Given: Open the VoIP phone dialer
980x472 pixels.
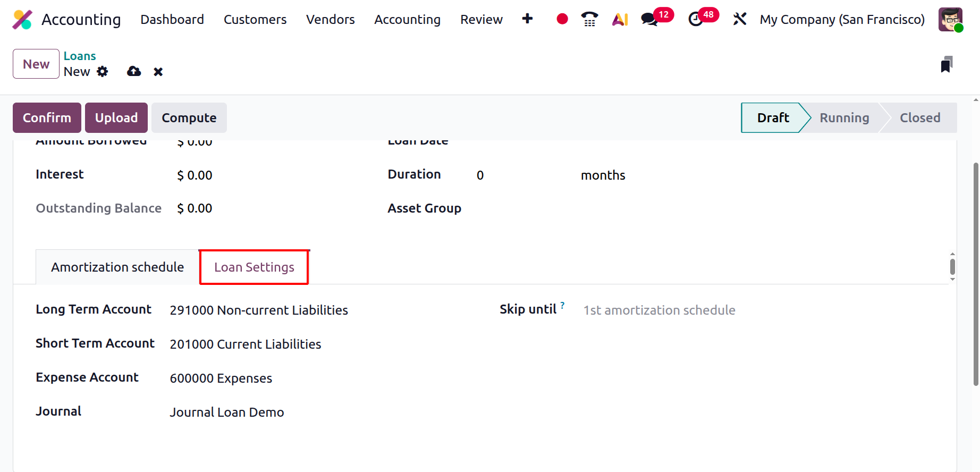Looking at the screenshot, I should pos(589,19).
